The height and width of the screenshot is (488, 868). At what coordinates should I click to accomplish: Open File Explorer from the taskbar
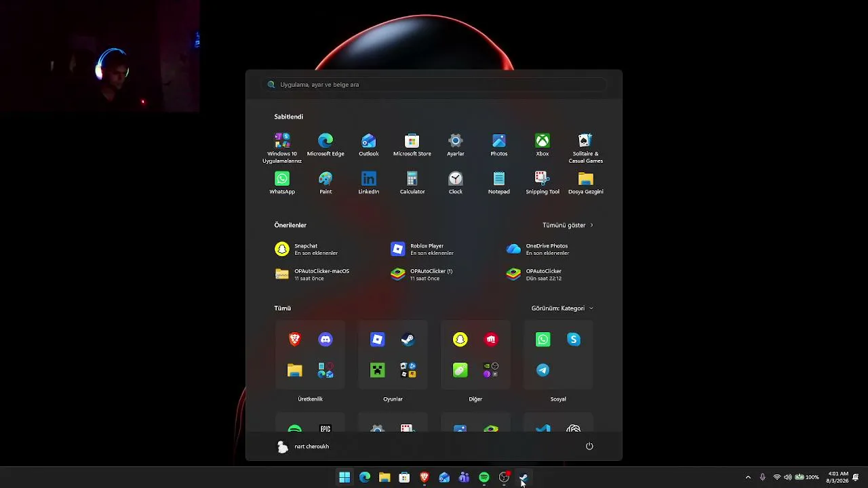tap(384, 477)
